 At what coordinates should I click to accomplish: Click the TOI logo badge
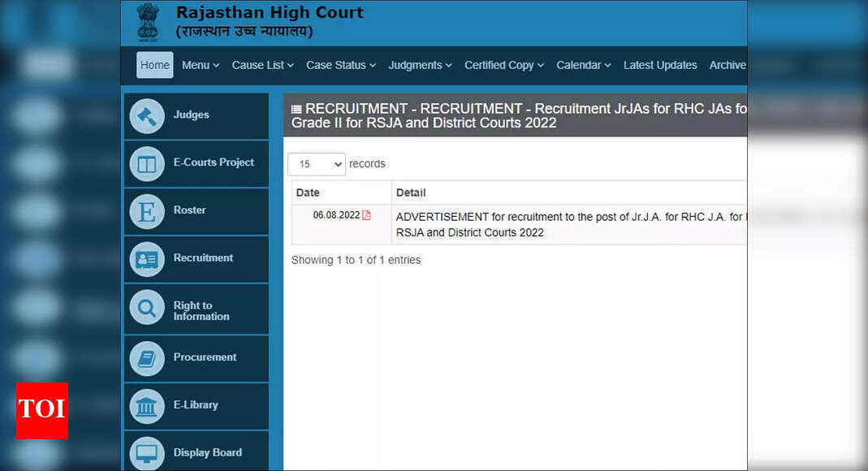tap(42, 411)
